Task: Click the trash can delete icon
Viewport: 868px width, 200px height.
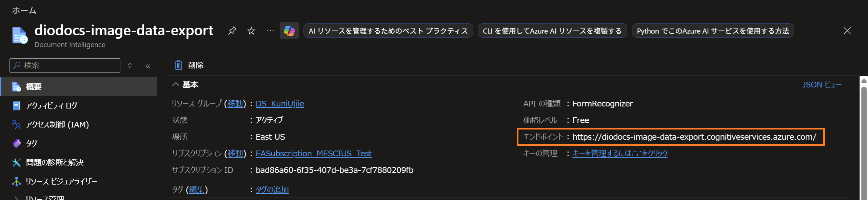Action: tap(178, 65)
